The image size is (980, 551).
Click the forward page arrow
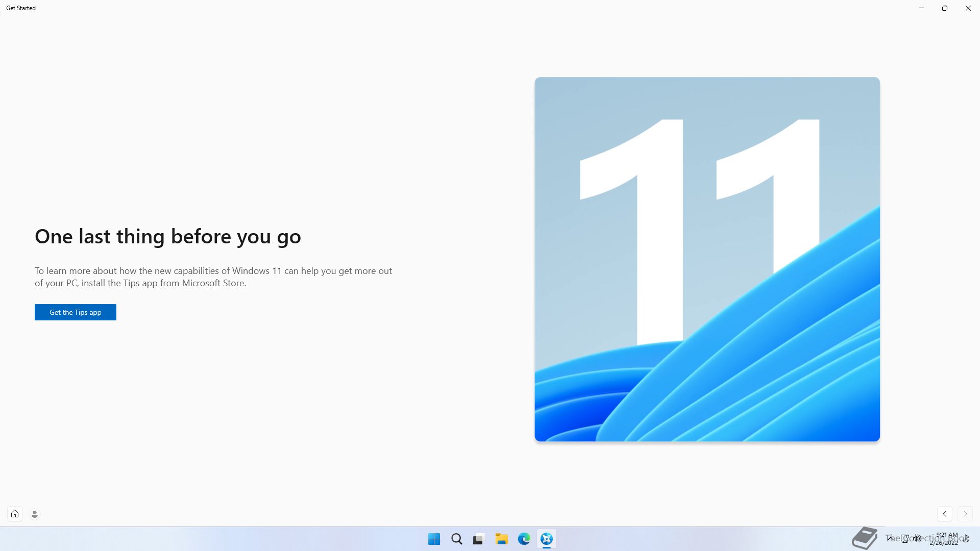tap(965, 514)
